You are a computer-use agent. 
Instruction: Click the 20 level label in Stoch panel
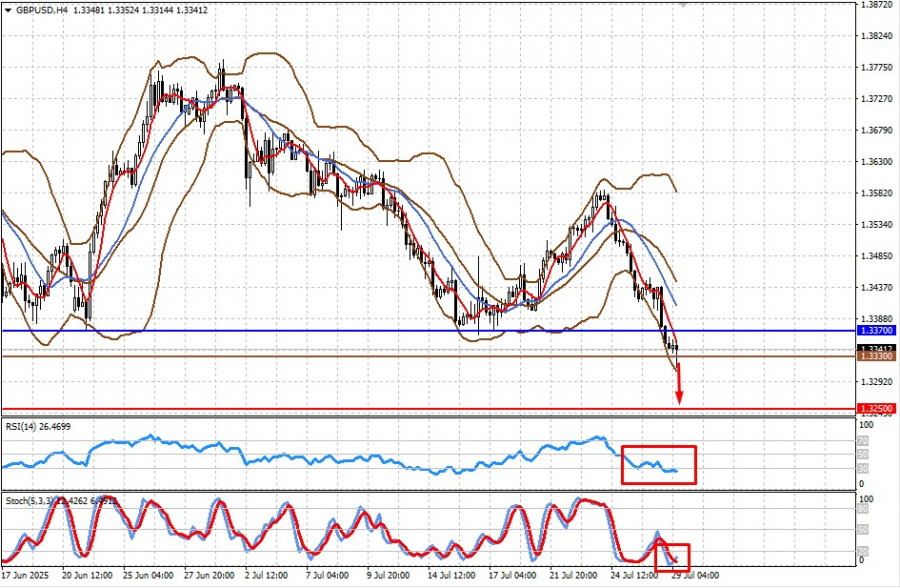click(x=863, y=551)
